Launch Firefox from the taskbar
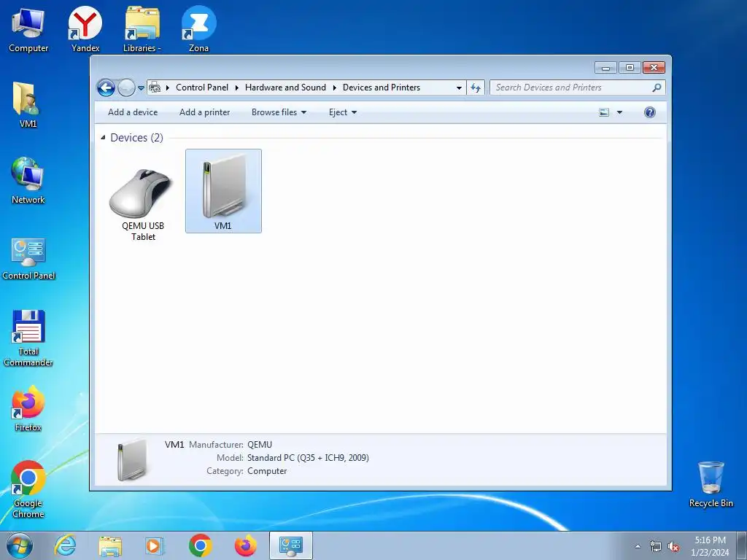This screenshot has height=560, width=747. (x=245, y=545)
